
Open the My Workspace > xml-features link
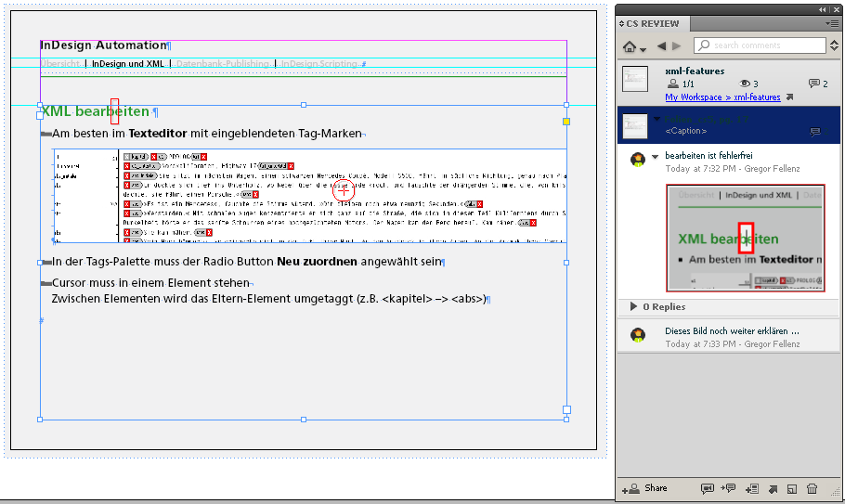click(722, 97)
